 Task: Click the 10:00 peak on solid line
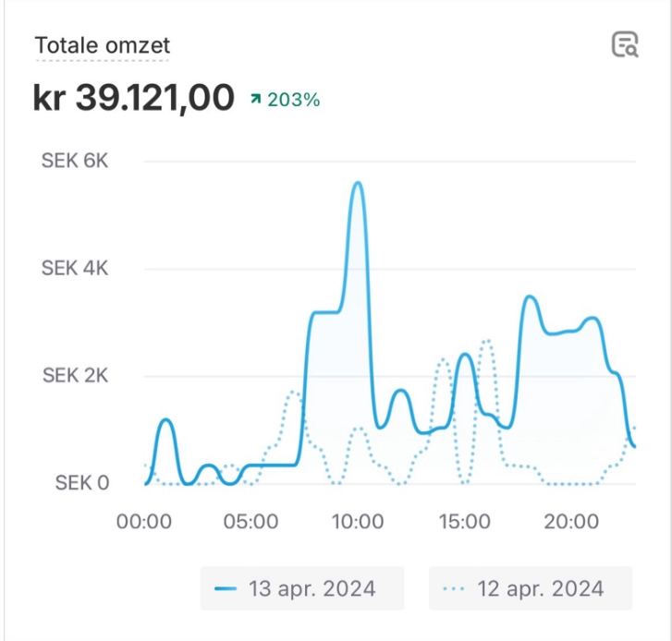(358, 183)
